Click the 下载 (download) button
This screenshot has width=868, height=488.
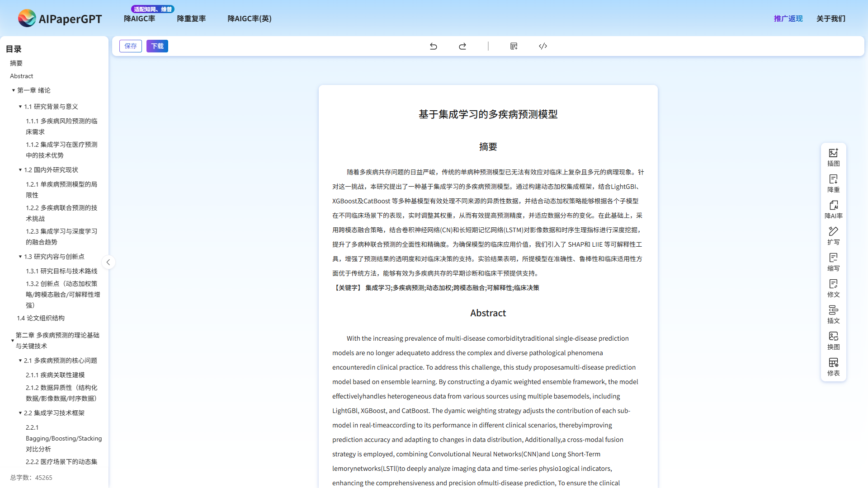pyautogui.click(x=157, y=46)
